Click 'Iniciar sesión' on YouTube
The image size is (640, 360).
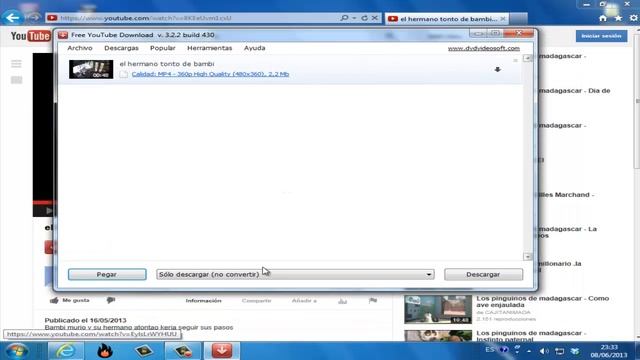click(601, 36)
